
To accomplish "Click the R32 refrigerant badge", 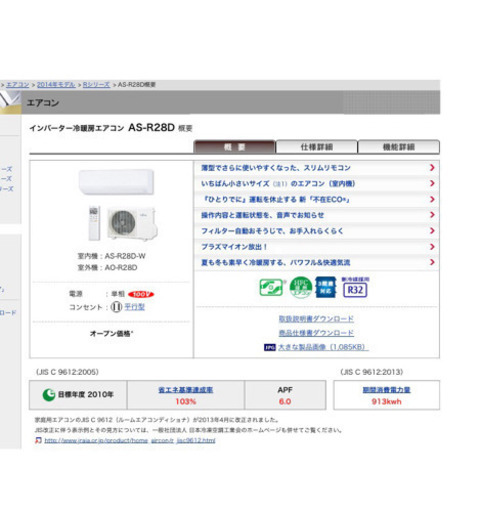I will 355,287.
